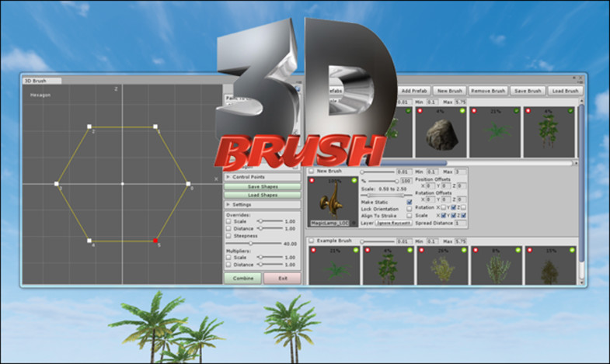This screenshot has height=364, width=610.
Task: Select control point 2 on the hexagon
Action: [89, 127]
